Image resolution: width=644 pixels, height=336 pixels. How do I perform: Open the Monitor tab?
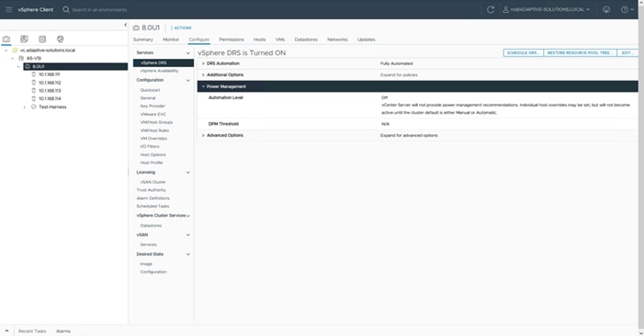[x=171, y=39]
